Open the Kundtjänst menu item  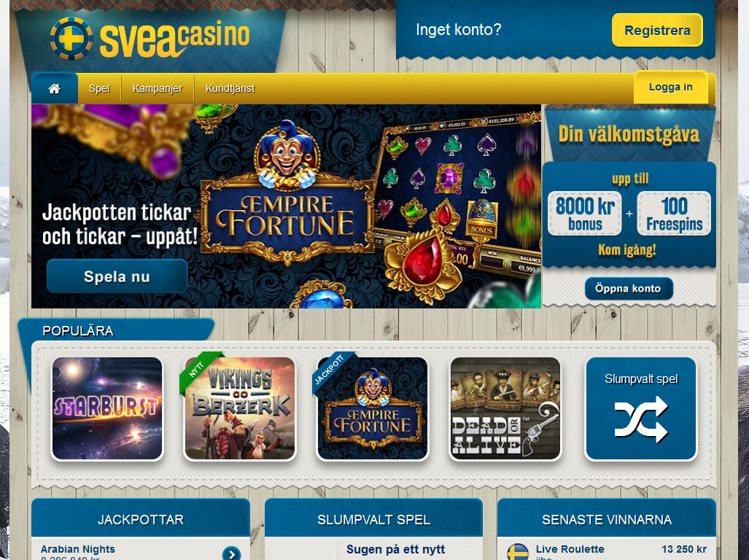tap(230, 88)
